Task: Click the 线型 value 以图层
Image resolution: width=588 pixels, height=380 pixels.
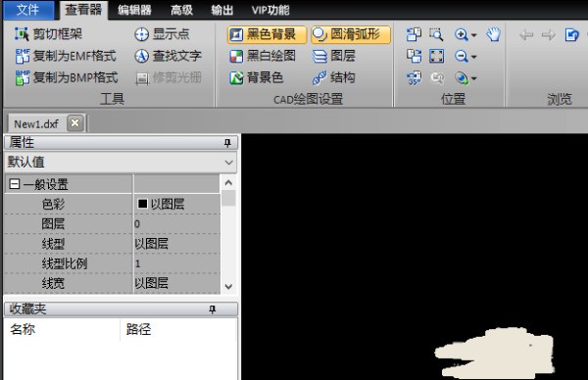Action: point(177,244)
